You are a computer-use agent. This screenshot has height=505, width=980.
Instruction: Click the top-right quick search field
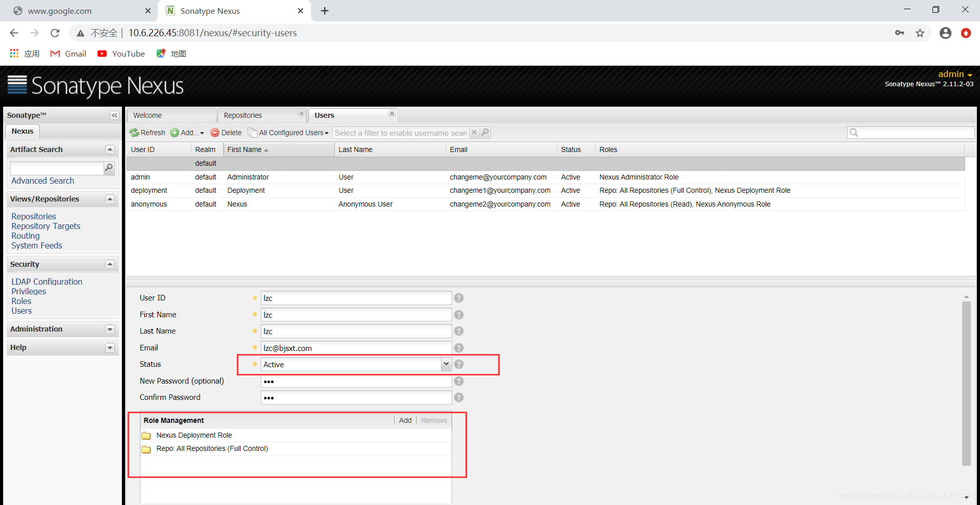pos(911,133)
